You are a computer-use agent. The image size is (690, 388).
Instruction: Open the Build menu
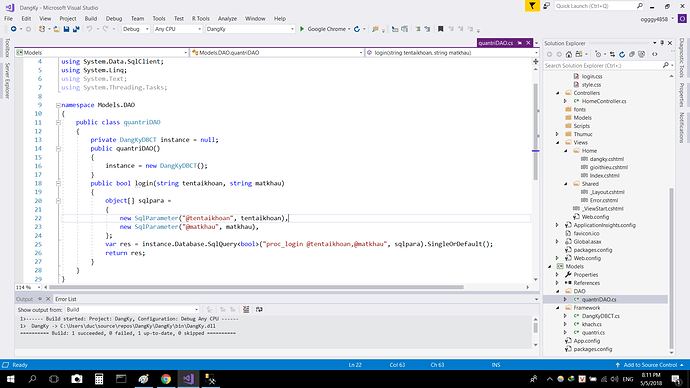tap(91, 18)
